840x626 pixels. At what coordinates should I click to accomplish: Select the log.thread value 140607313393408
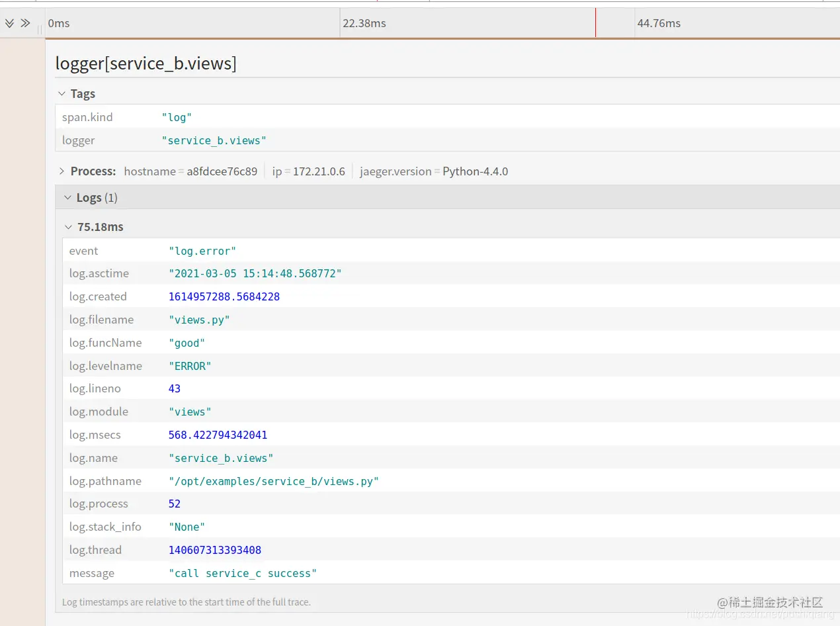coord(215,550)
